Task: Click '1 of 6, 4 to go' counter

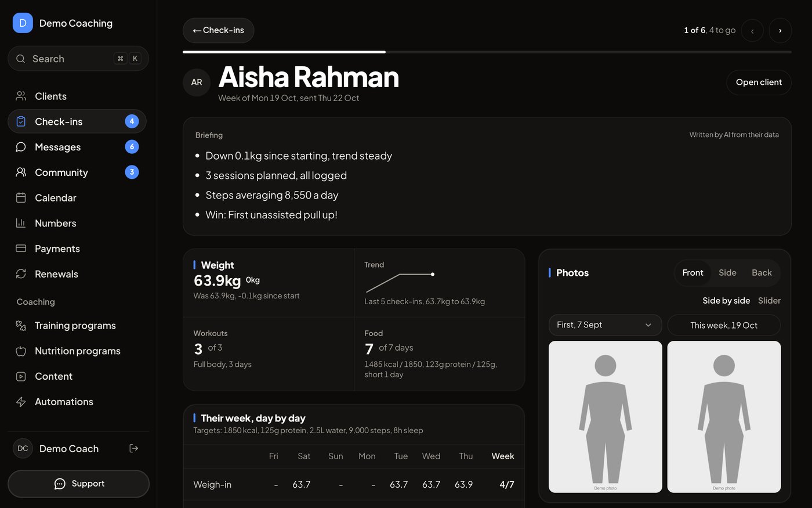Action: 709,30
